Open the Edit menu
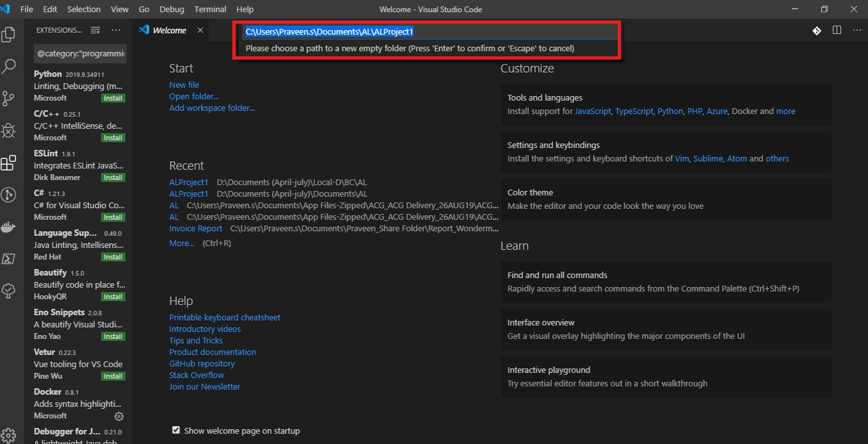Viewport: 868px width, 444px height. (50, 9)
